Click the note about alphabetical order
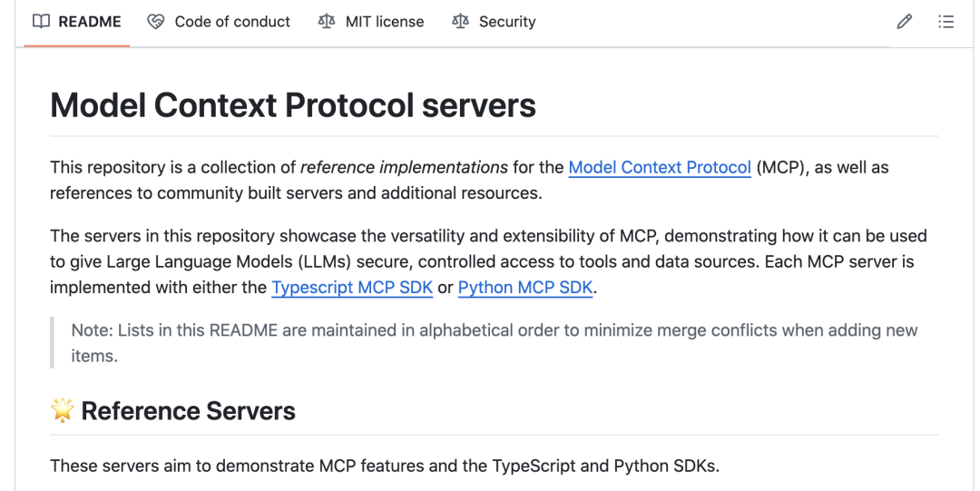The width and height of the screenshot is (980, 491). [x=494, y=343]
